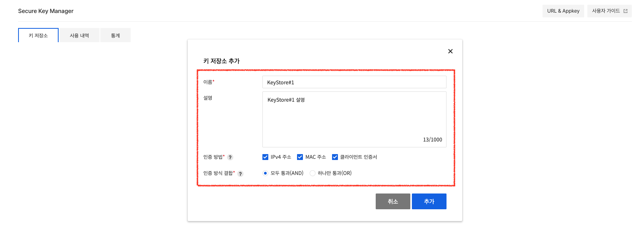The width and height of the screenshot is (644, 240).
Task: Focus the 이름 input field
Action: [354, 82]
